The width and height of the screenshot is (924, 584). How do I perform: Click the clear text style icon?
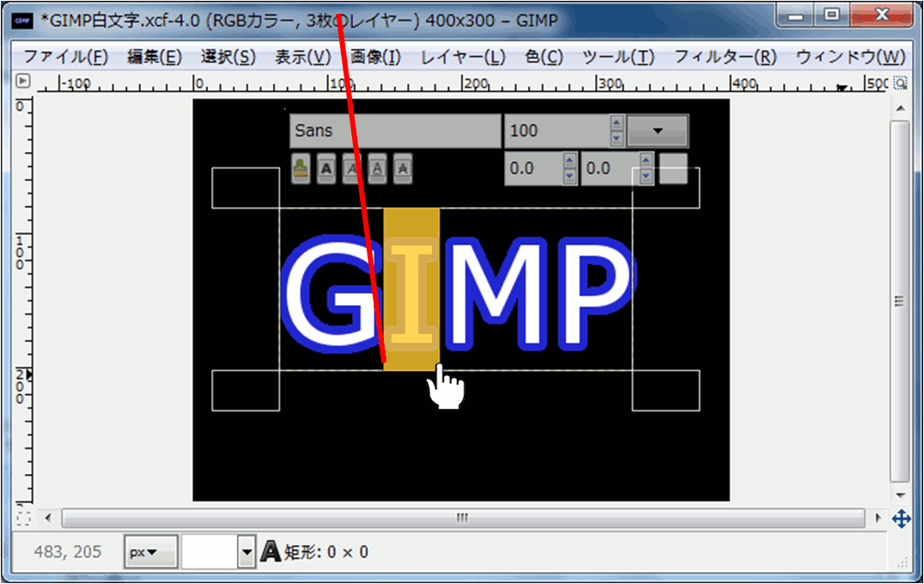(x=301, y=169)
